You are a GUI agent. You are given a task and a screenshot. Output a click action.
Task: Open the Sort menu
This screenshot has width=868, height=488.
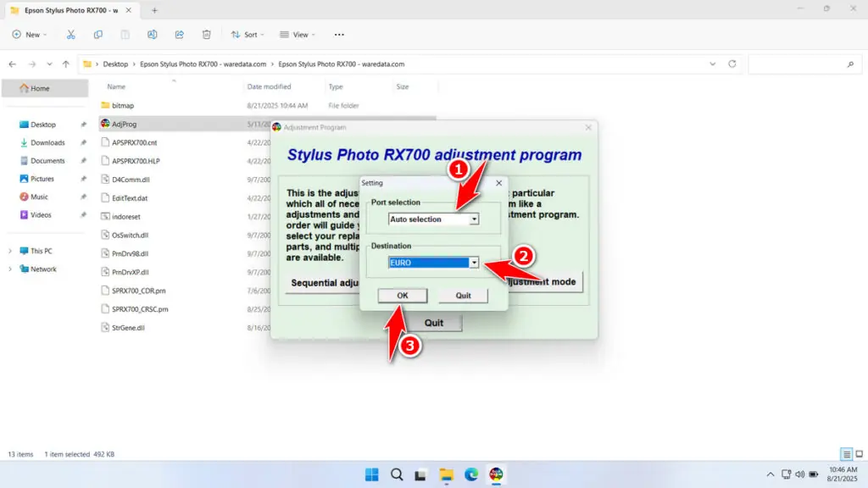[x=248, y=34]
